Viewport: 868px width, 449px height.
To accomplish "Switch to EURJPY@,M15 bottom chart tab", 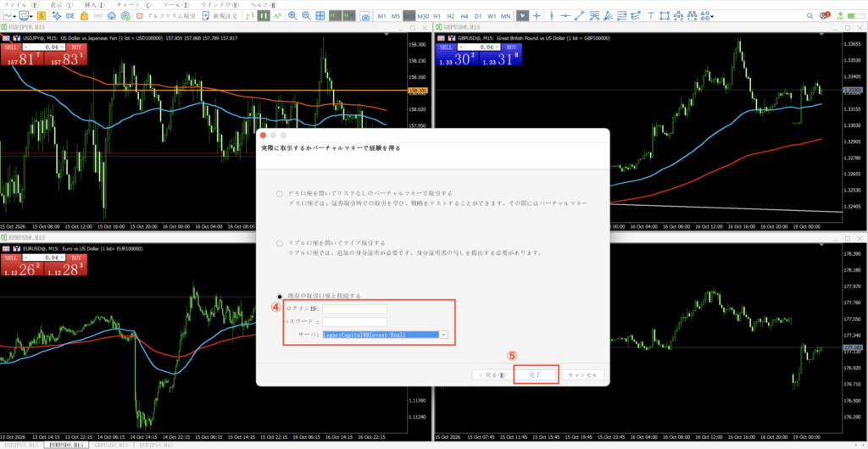I will (156, 445).
